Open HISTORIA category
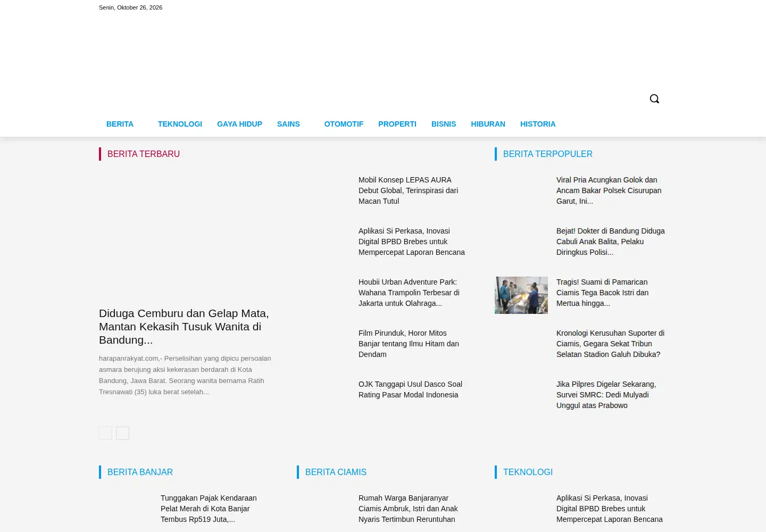Image resolution: width=766 pixels, height=532 pixels. [x=538, y=124]
